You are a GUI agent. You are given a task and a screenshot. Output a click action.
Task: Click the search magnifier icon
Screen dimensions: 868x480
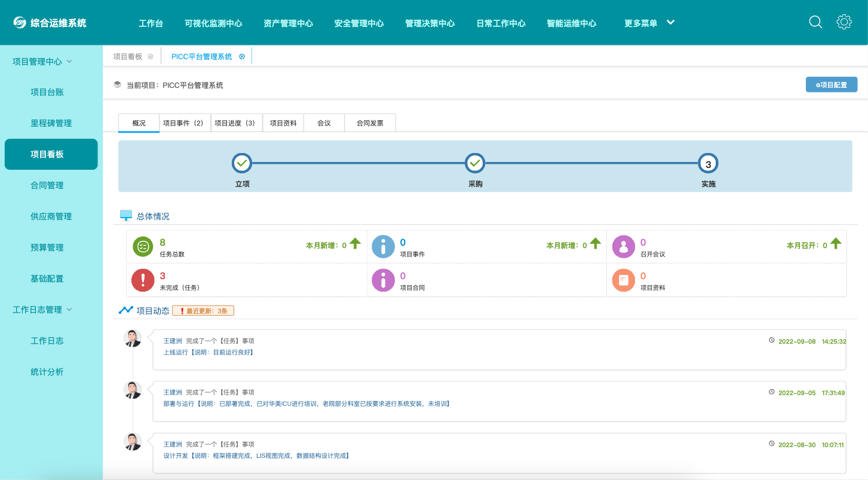coord(815,22)
